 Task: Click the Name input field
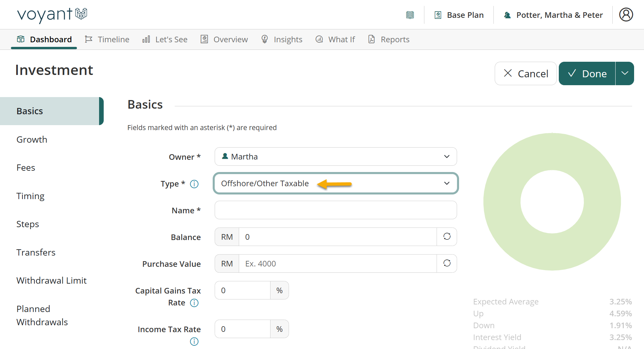pyautogui.click(x=336, y=210)
